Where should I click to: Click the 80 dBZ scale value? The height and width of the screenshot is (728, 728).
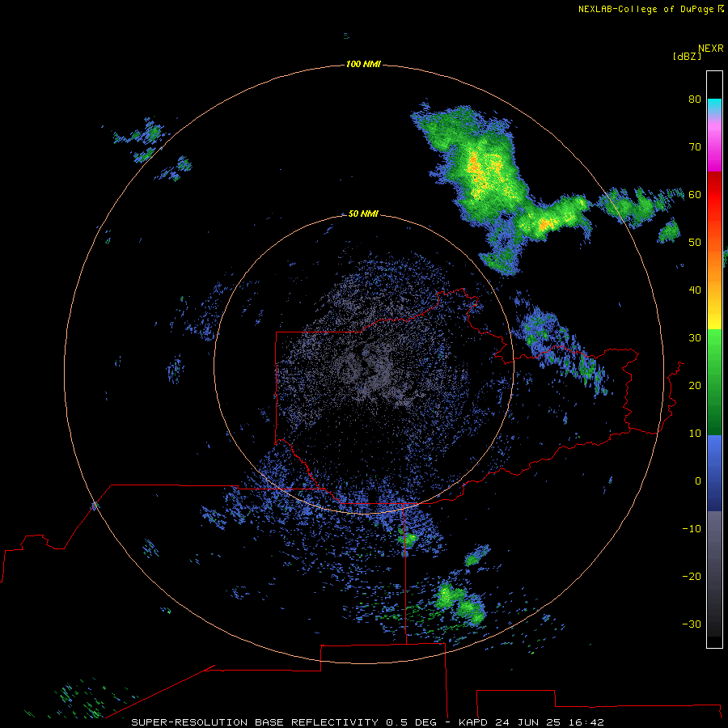point(695,99)
